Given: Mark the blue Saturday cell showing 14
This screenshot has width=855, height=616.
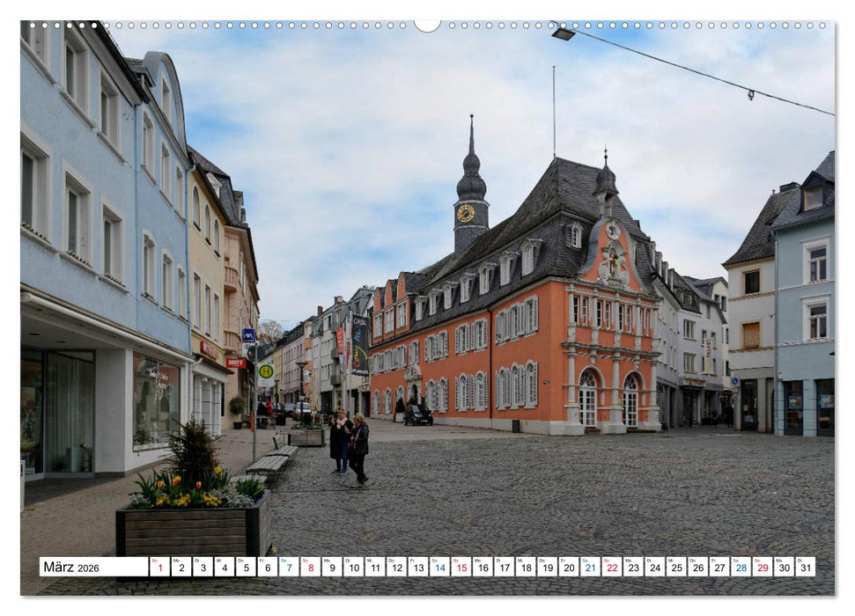Looking at the screenshot, I should tap(437, 568).
